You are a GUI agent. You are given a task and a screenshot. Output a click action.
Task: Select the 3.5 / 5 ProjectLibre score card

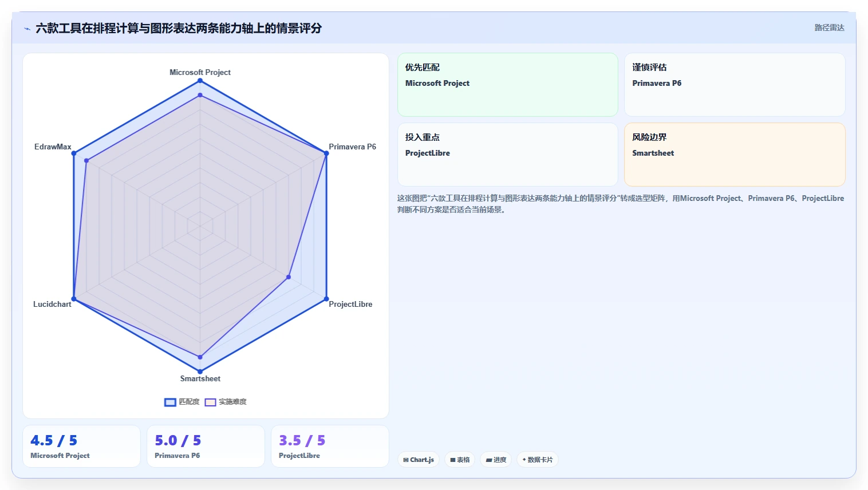(330, 446)
